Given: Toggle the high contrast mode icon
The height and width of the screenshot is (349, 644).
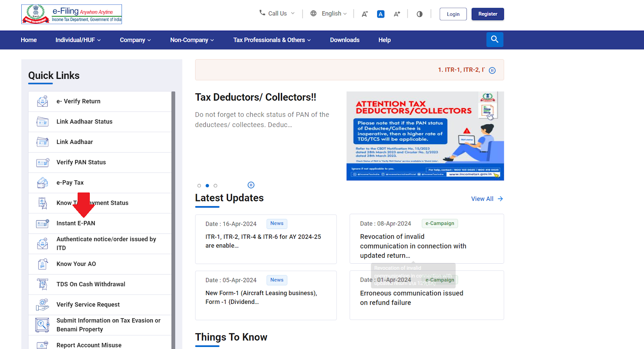Looking at the screenshot, I should pyautogui.click(x=419, y=14).
